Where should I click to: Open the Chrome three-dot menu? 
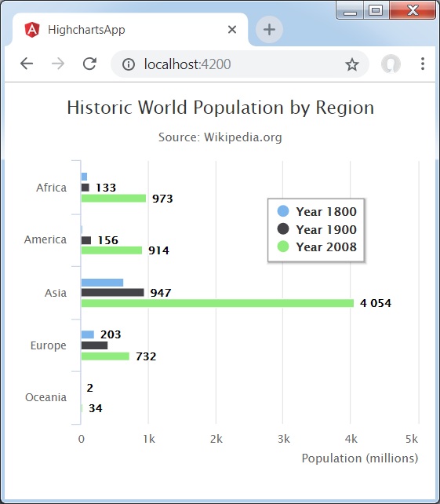coord(423,64)
